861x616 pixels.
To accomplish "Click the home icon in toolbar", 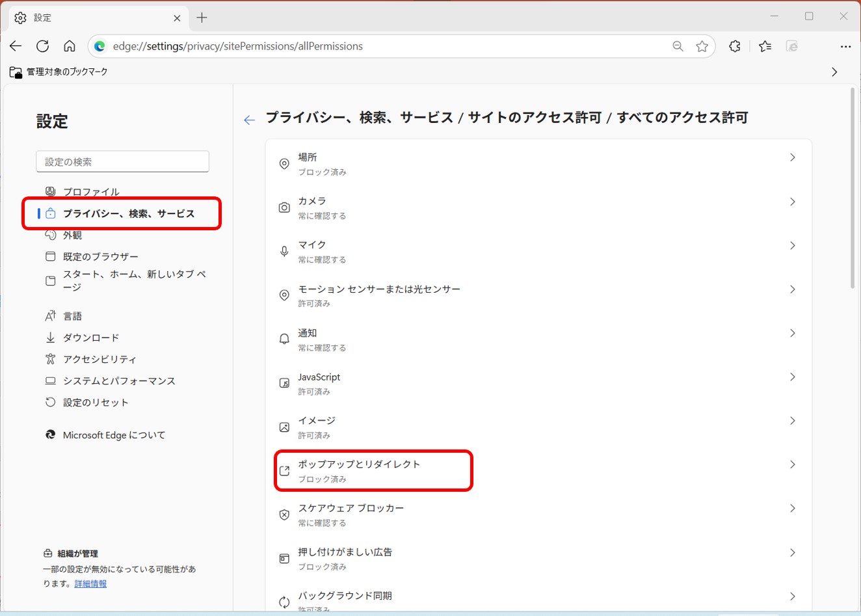I will [70, 46].
